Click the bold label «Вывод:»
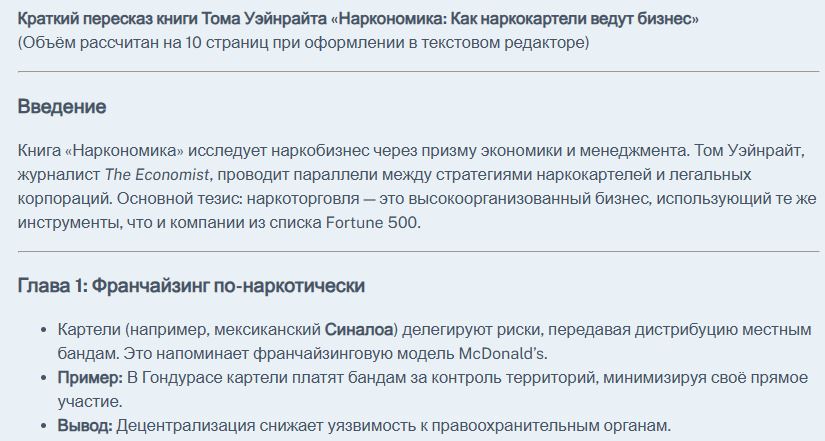825x441 pixels. coord(85,425)
